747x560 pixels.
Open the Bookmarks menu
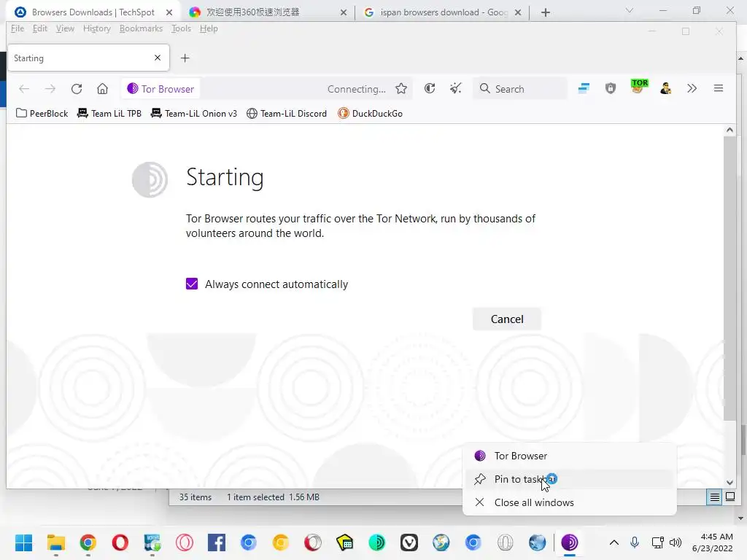(141, 28)
